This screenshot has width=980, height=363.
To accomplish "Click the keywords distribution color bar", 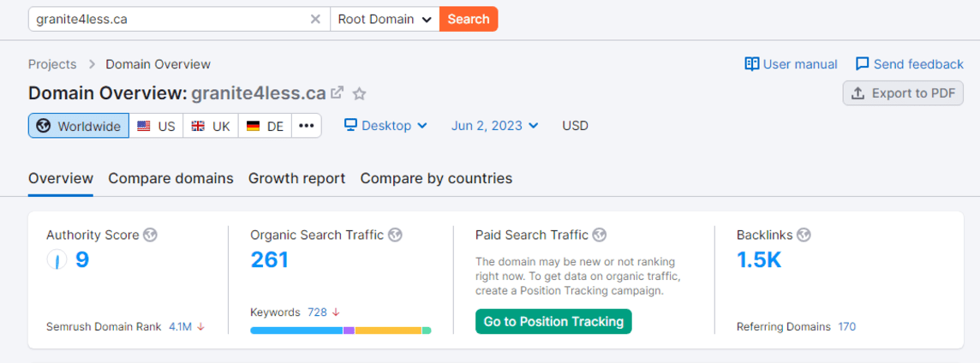I will 340,330.
